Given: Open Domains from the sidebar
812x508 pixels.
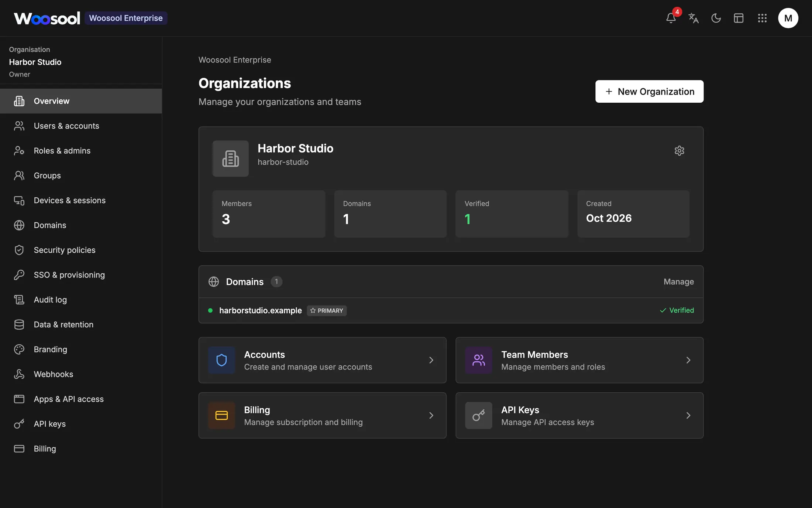Looking at the screenshot, I should [x=81, y=225].
